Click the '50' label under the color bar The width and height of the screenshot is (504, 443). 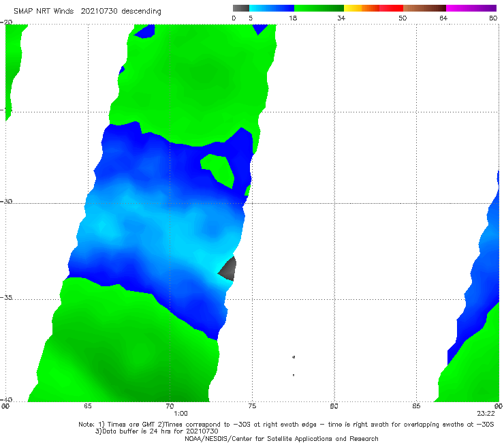(x=403, y=18)
